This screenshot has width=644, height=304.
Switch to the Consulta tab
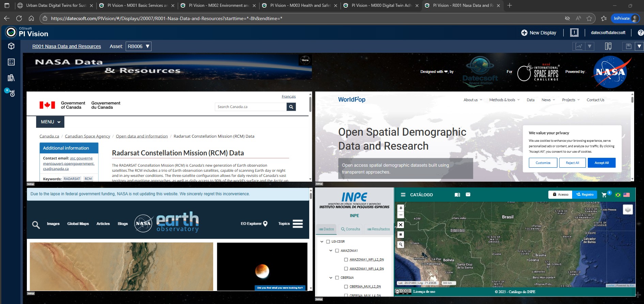point(350,229)
